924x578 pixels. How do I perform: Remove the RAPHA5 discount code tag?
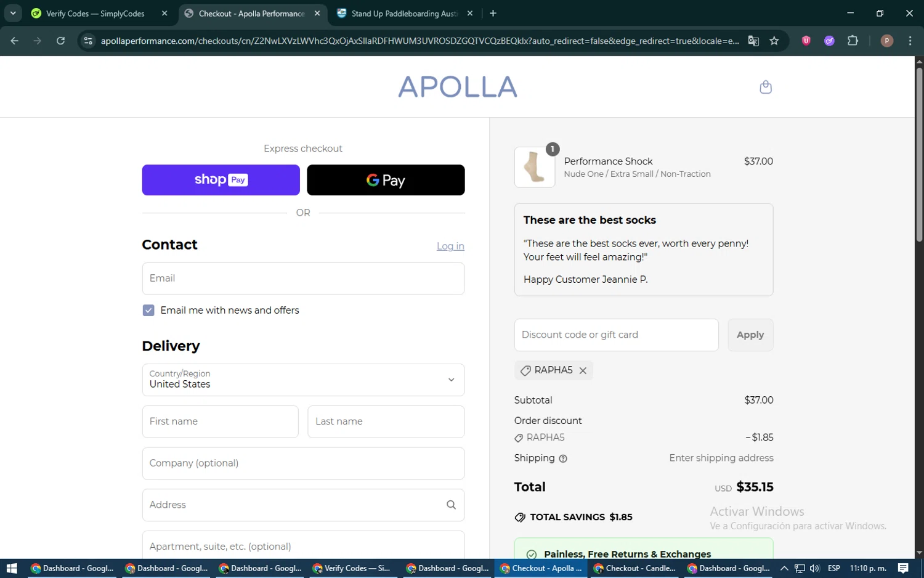(x=583, y=370)
